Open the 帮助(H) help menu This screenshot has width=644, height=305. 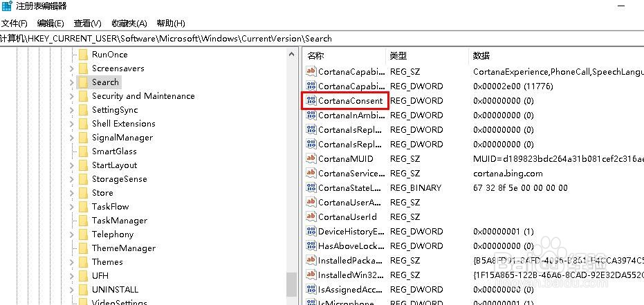pos(171,24)
